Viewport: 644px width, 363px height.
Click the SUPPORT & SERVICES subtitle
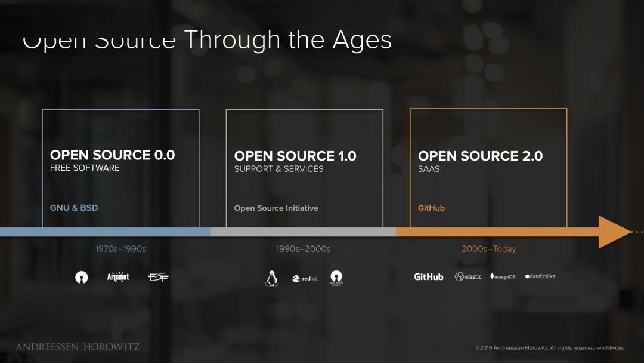[279, 168]
